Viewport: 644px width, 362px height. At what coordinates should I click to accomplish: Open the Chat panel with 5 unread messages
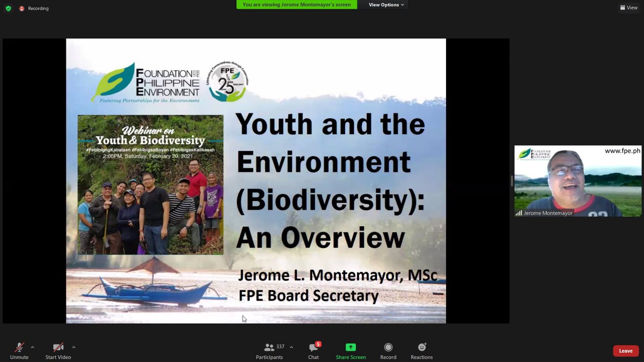tap(313, 350)
